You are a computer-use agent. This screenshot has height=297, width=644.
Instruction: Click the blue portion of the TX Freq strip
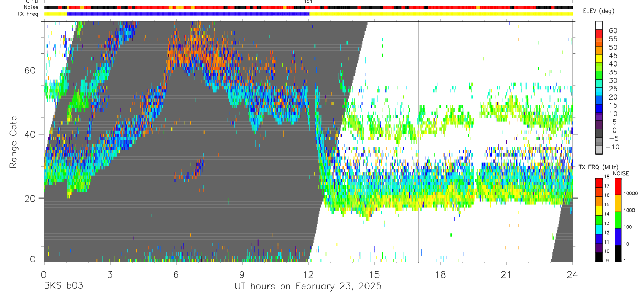[x=188, y=14]
